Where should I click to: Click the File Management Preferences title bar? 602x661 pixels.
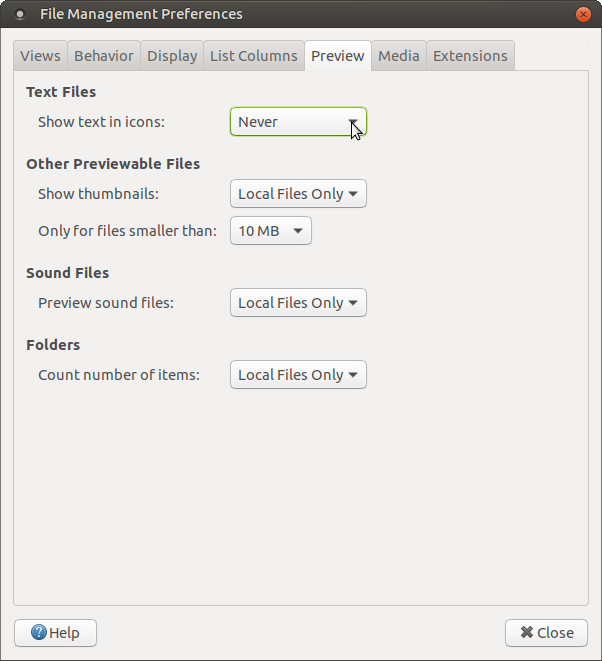301,14
